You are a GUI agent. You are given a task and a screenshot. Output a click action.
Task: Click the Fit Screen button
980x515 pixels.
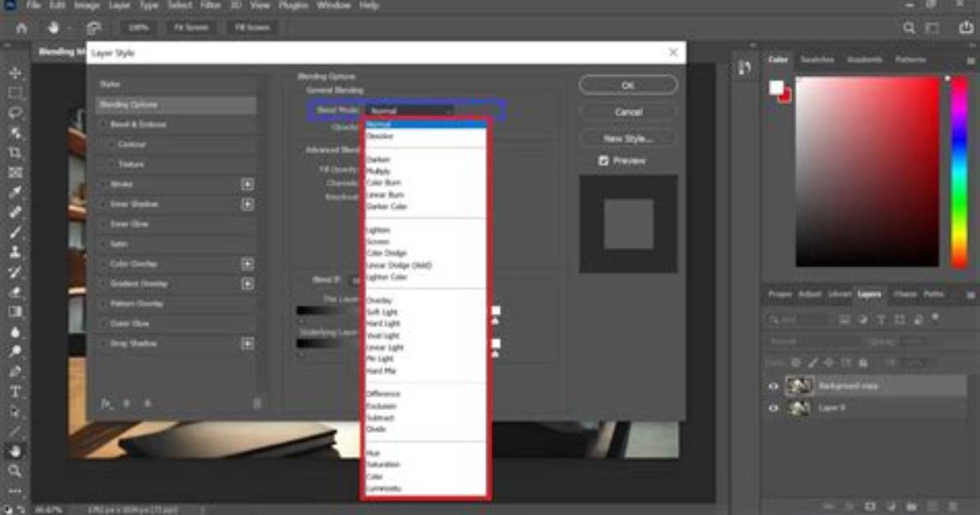click(191, 28)
